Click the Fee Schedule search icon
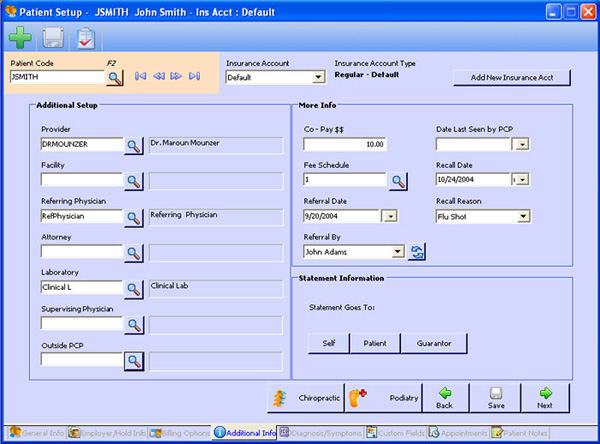Screen dimensions: 600x444 [398, 181]
